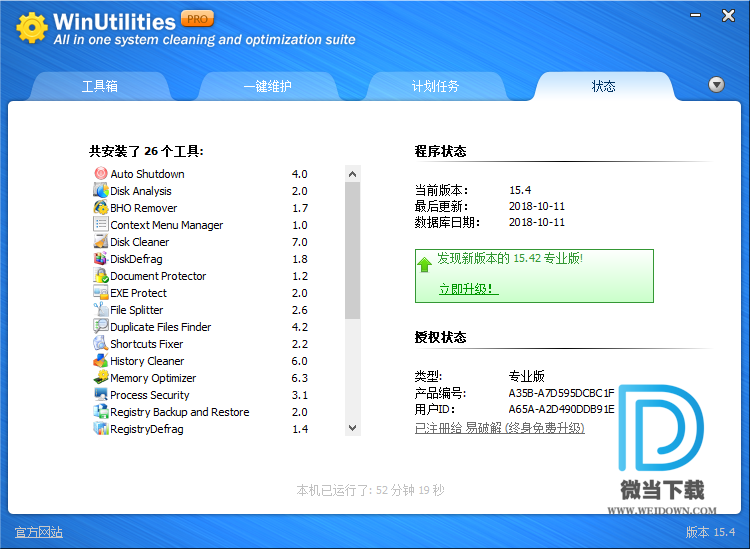Click the 已注册给 易破解 registration link
The width and height of the screenshot is (750, 549).
click(499, 428)
